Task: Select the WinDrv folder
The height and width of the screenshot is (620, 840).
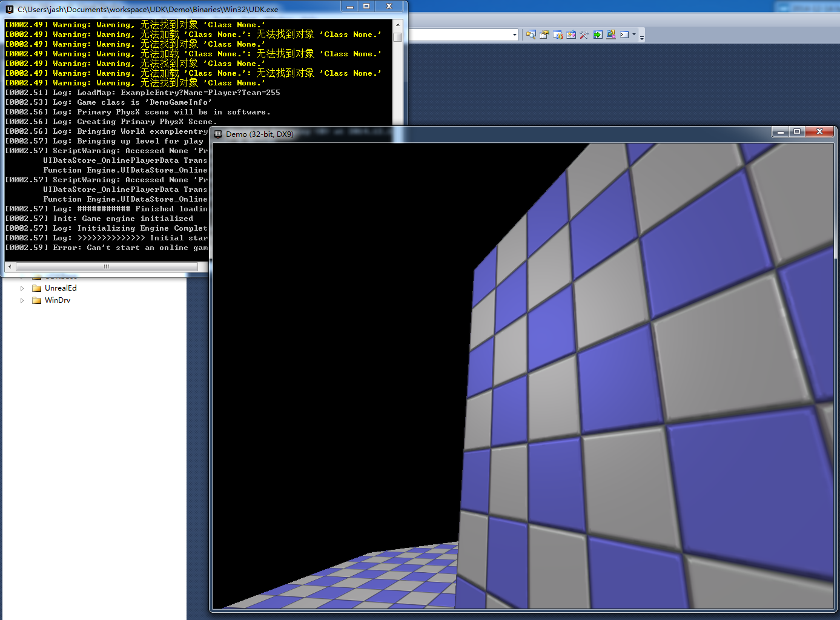Action: [57, 300]
